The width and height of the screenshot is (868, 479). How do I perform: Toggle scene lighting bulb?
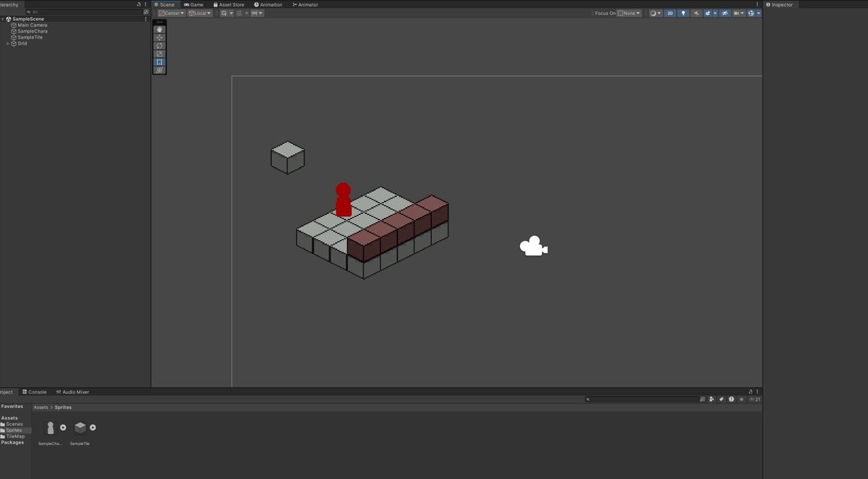click(x=684, y=13)
